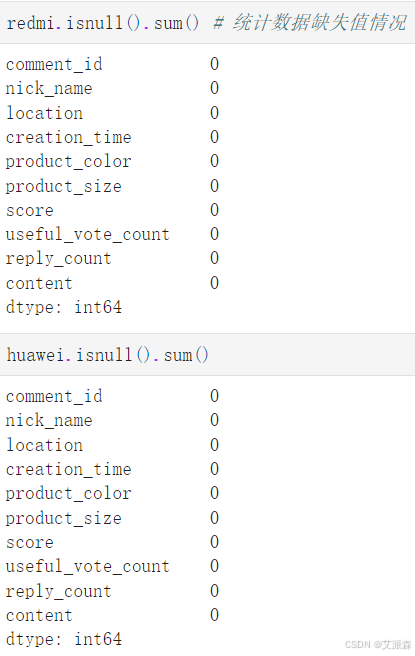Click dtype: int64 under redmi output
The image size is (415, 656).
pos(64,308)
